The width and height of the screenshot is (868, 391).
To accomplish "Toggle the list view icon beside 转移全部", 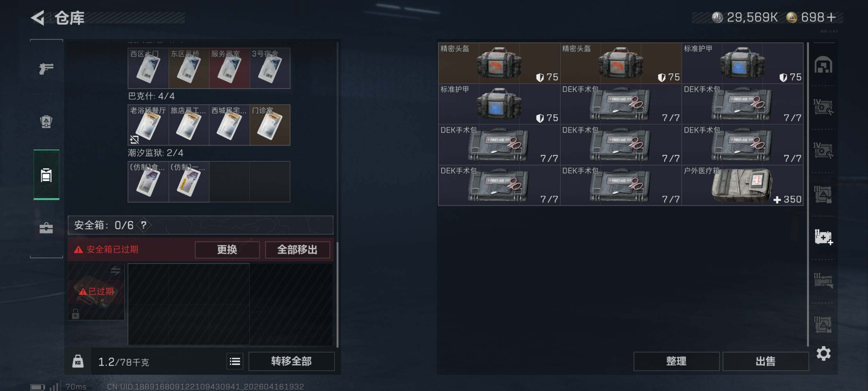I will pyautogui.click(x=235, y=361).
